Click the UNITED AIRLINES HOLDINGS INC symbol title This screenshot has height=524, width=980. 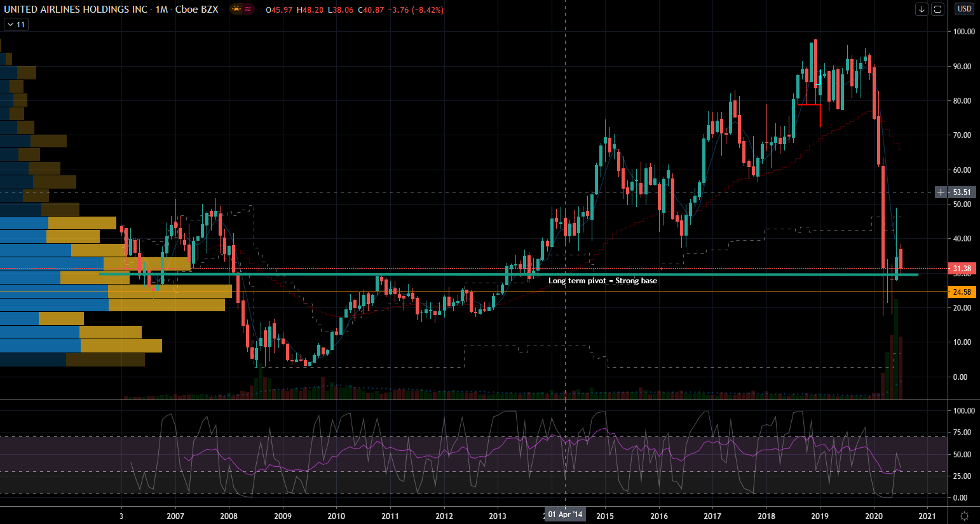pyautogui.click(x=76, y=10)
